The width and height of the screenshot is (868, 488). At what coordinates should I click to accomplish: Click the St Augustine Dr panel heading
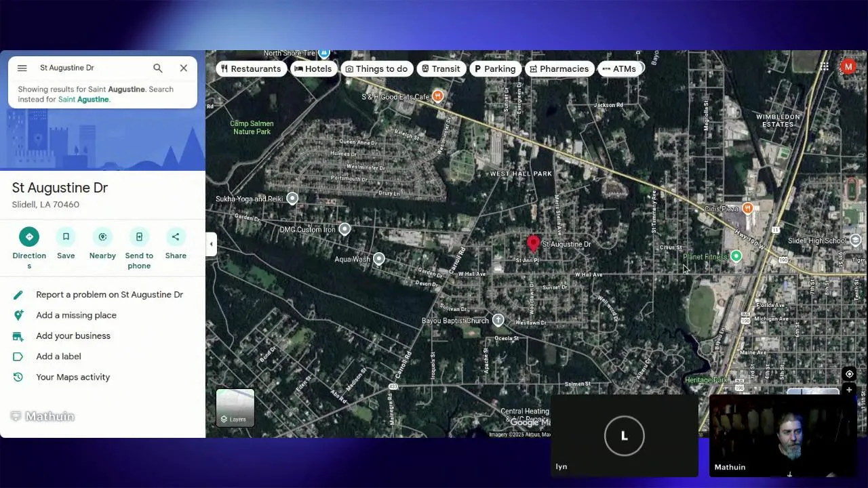click(x=60, y=188)
